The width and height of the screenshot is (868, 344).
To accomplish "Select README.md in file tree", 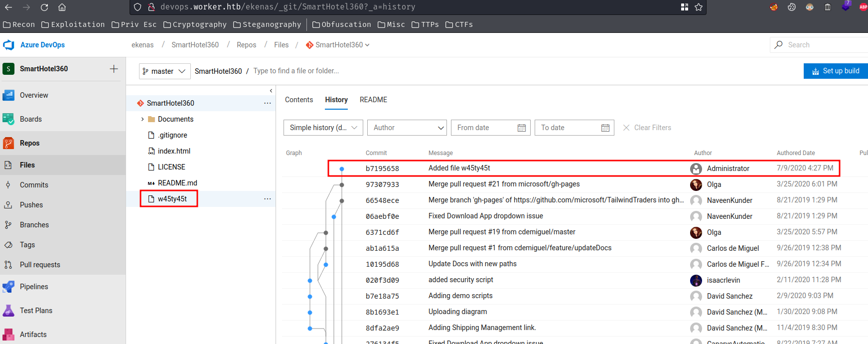I will click(x=176, y=183).
